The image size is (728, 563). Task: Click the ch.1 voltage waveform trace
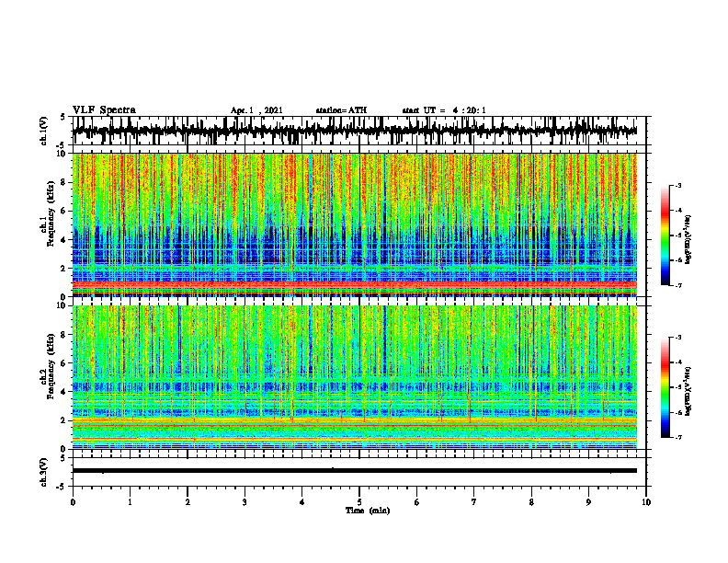pyautogui.click(x=354, y=131)
